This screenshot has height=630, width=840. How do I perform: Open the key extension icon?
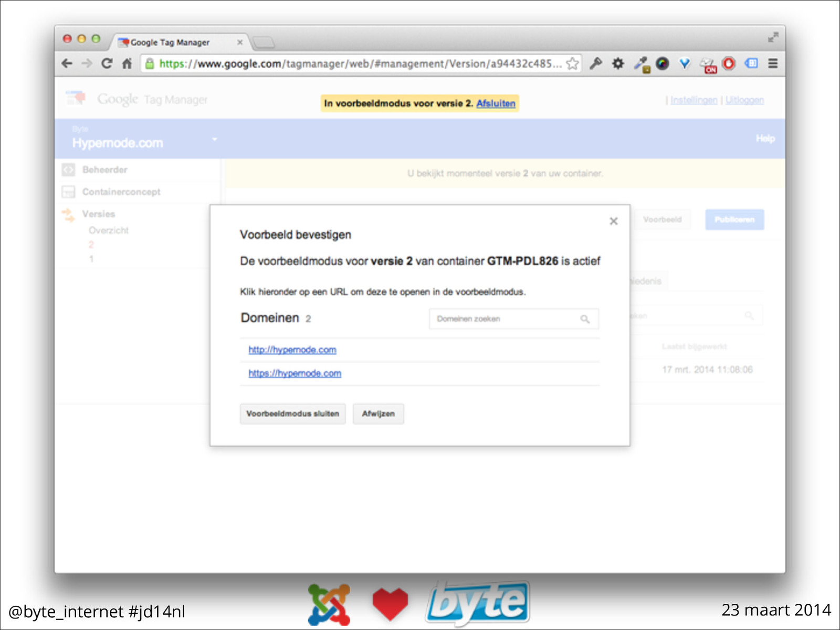[596, 64]
